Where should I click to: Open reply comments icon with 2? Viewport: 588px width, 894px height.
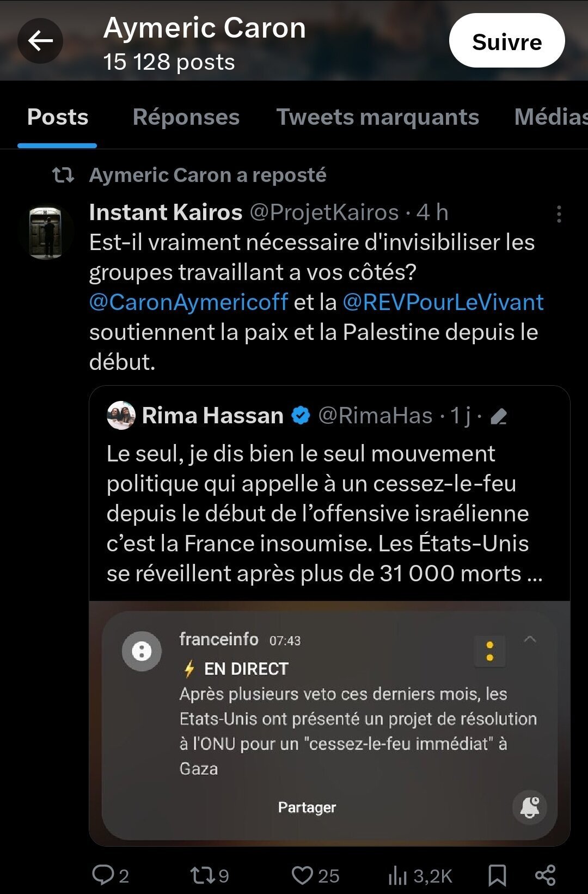111,875
